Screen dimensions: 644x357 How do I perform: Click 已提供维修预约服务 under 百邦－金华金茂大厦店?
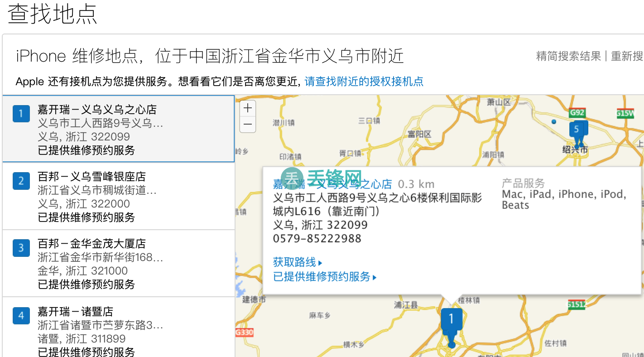point(86,285)
